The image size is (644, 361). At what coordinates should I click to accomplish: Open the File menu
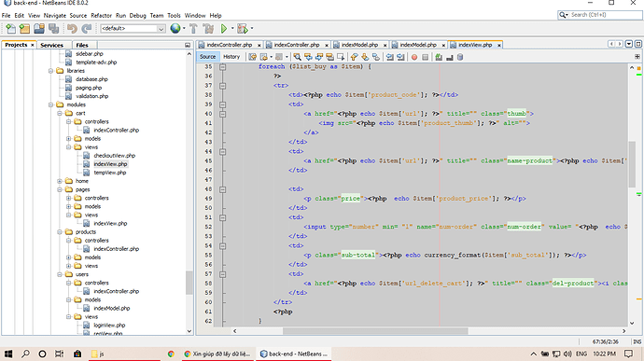7,16
